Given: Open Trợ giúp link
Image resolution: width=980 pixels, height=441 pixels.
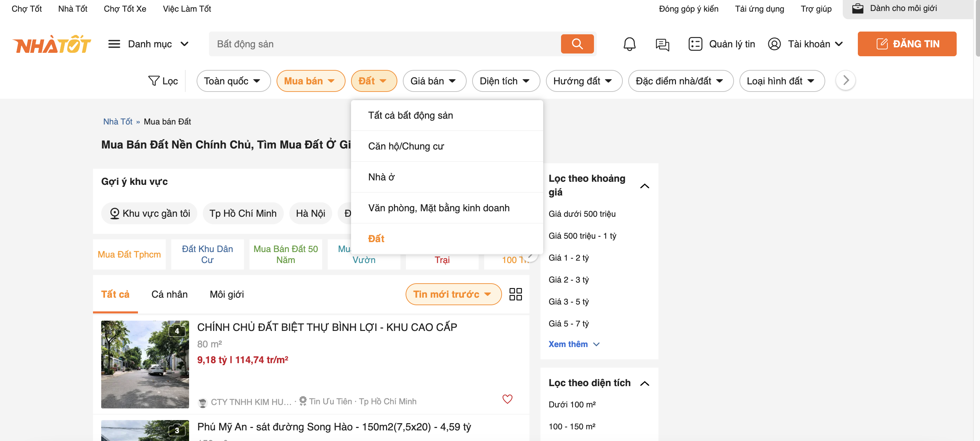Looking at the screenshot, I should pyautogui.click(x=816, y=8).
